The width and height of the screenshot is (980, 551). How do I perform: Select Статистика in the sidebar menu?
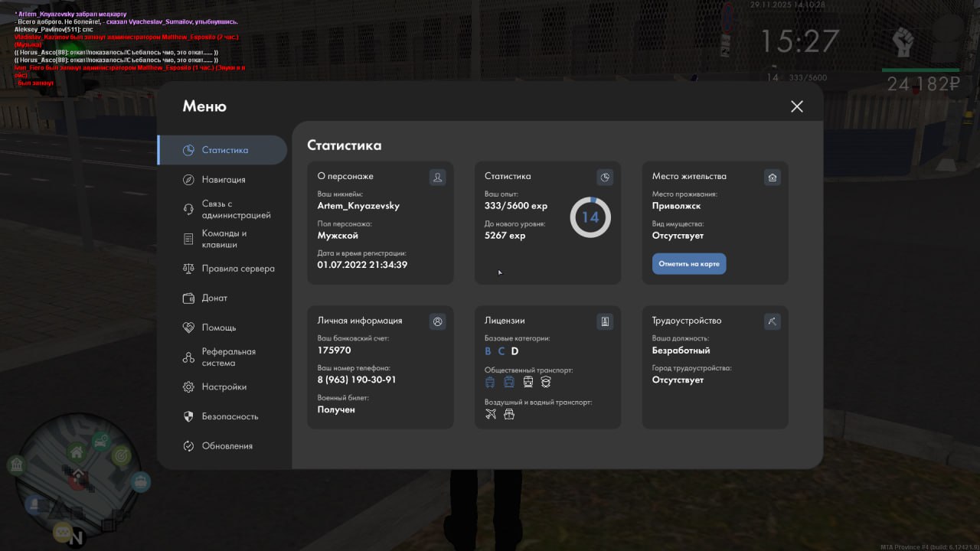[222, 150]
